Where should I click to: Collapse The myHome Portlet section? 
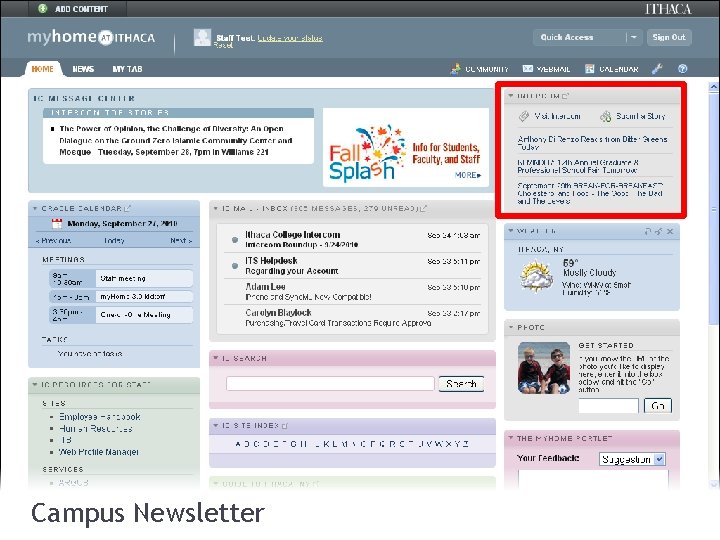click(x=511, y=438)
